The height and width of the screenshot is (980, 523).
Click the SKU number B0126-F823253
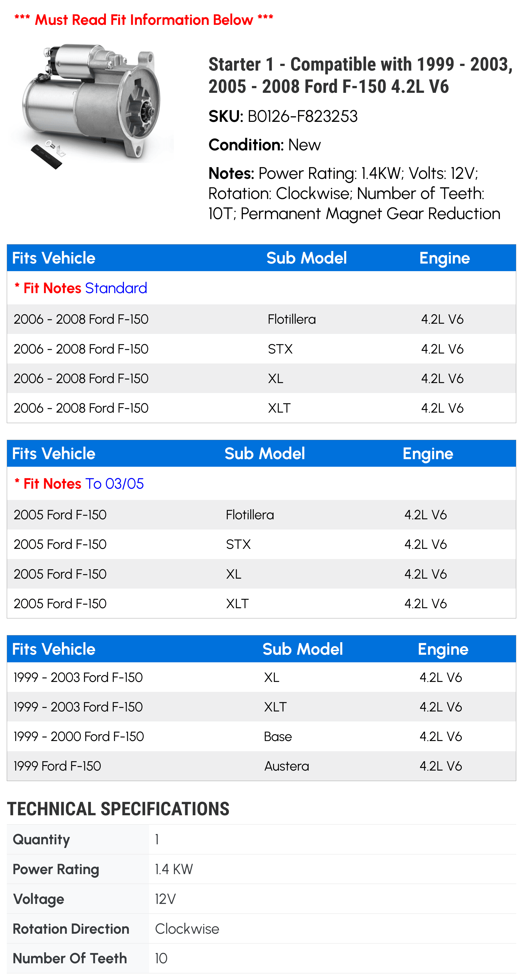(302, 116)
